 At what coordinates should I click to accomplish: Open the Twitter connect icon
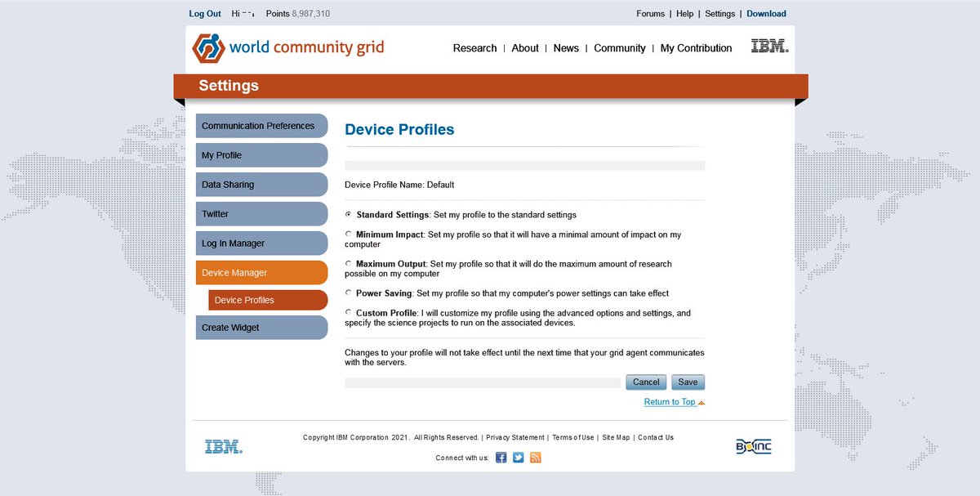pos(519,458)
